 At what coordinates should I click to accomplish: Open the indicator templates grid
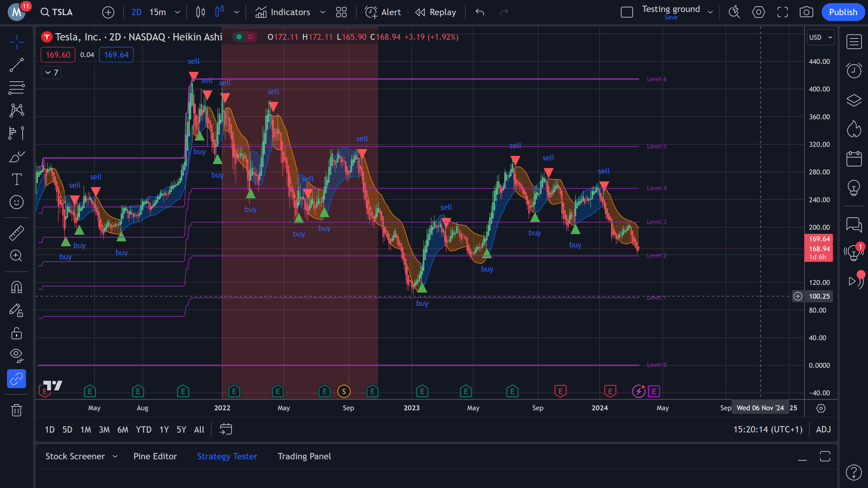341,12
